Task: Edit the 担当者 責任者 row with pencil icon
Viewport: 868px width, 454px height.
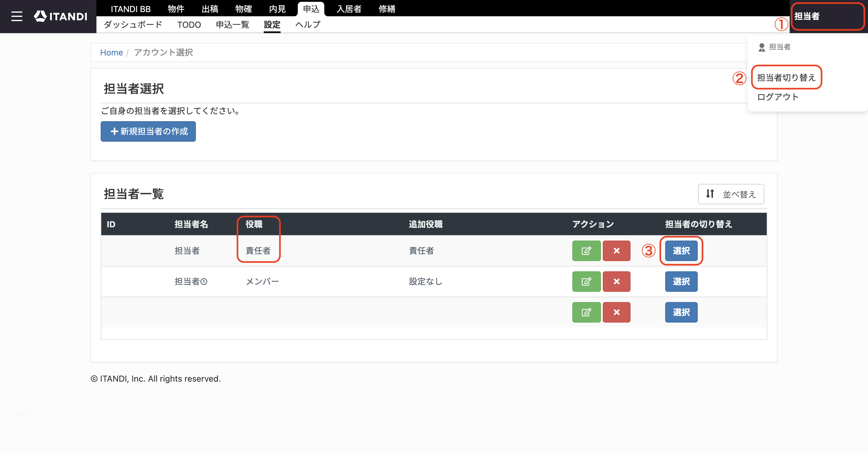Action: (586, 251)
